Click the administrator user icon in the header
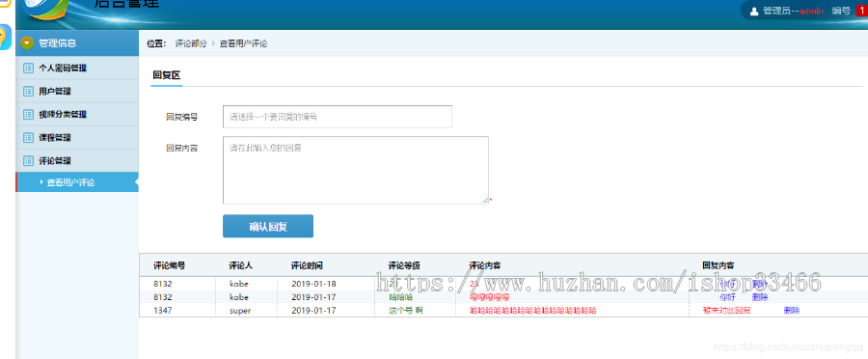Image resolution: width=868 pixels, height=359 pixels. (x=753, y=11)
